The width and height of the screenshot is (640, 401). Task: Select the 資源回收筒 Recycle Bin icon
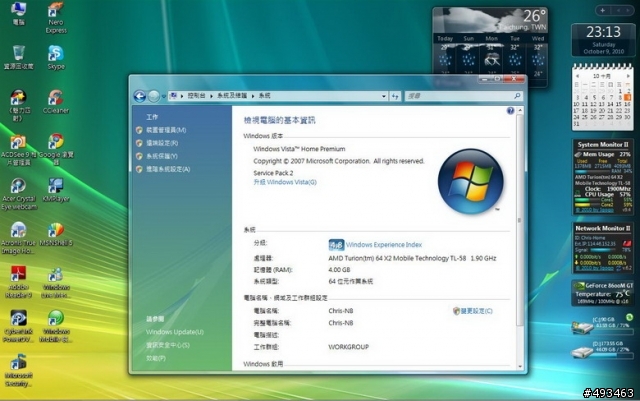pos(18,58)
